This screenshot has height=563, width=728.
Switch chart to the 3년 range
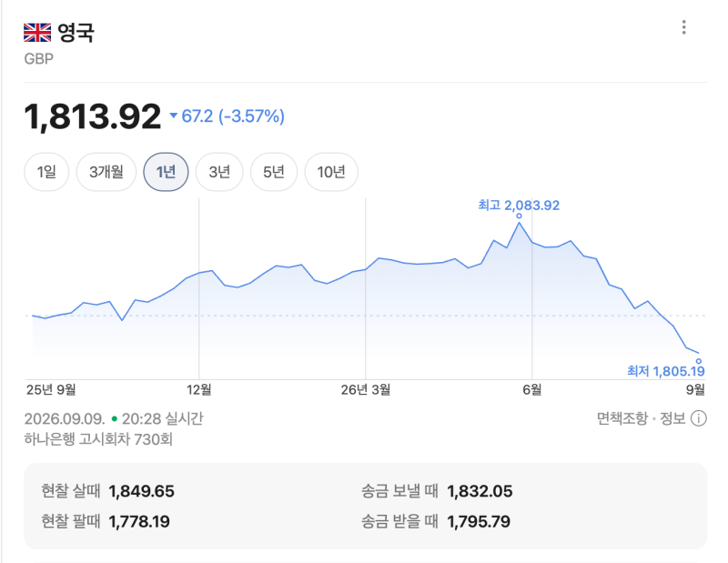coord(219,172)
